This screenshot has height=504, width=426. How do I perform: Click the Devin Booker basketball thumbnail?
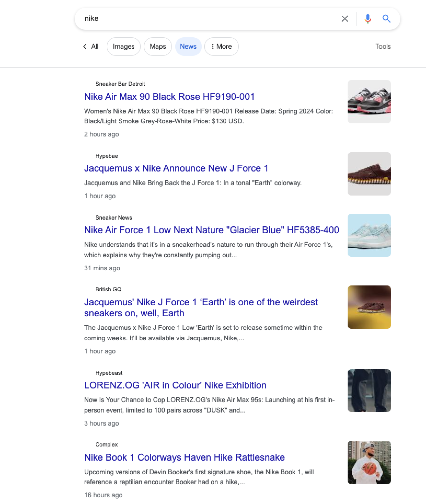pyautogui.click(x=369, y=462)
